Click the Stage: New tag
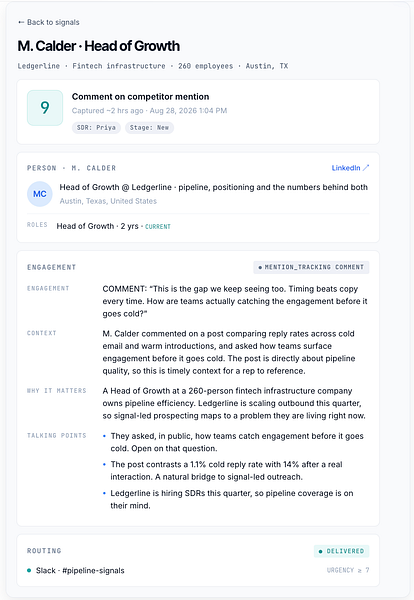Viewport: 414px width, 600px height. 149,127
